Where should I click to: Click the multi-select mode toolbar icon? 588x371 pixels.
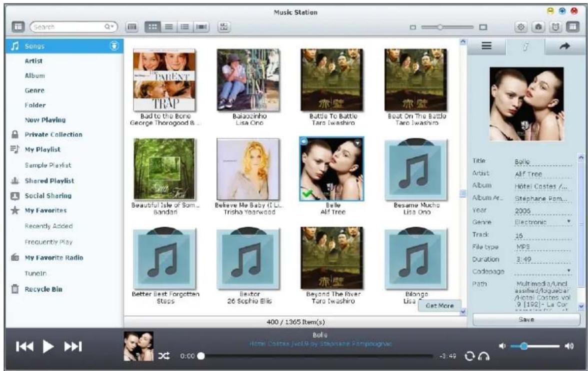224,26
